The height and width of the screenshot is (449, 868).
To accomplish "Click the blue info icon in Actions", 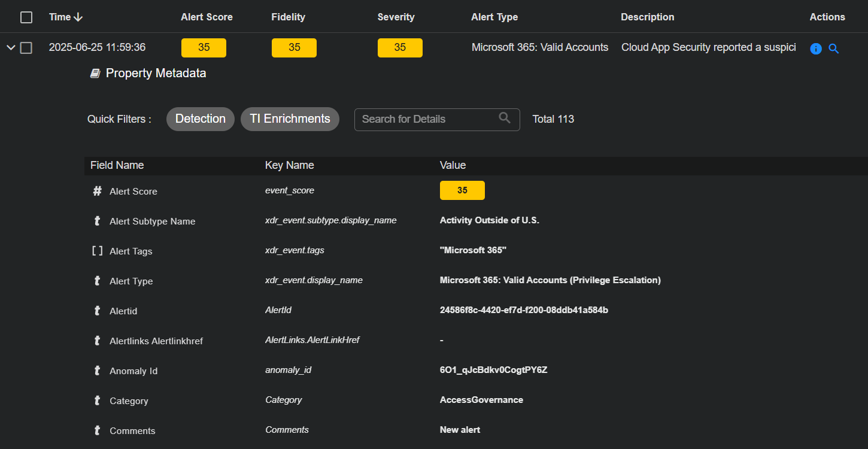I will pyautogui.click(x=815, y=48).
